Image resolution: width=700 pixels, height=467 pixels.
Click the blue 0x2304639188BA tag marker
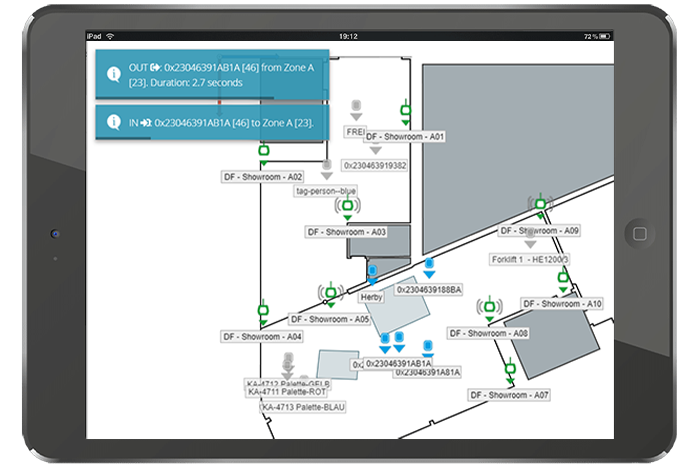[428, 266]
